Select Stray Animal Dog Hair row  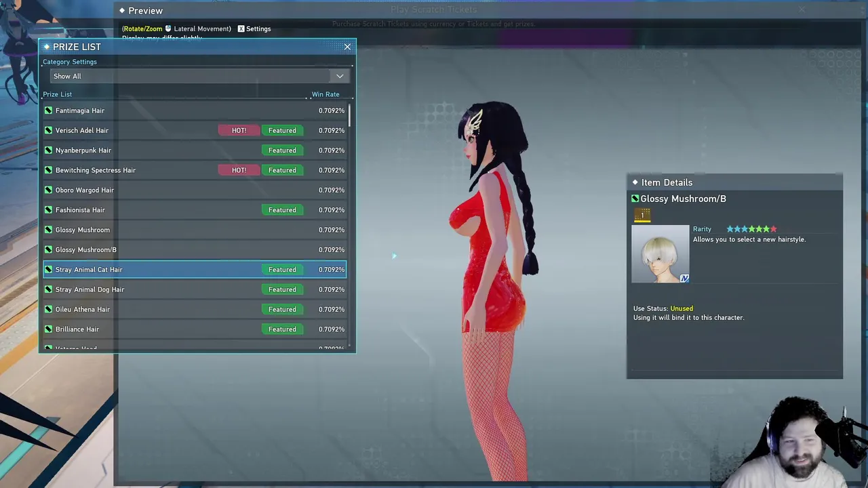[195, 289]
